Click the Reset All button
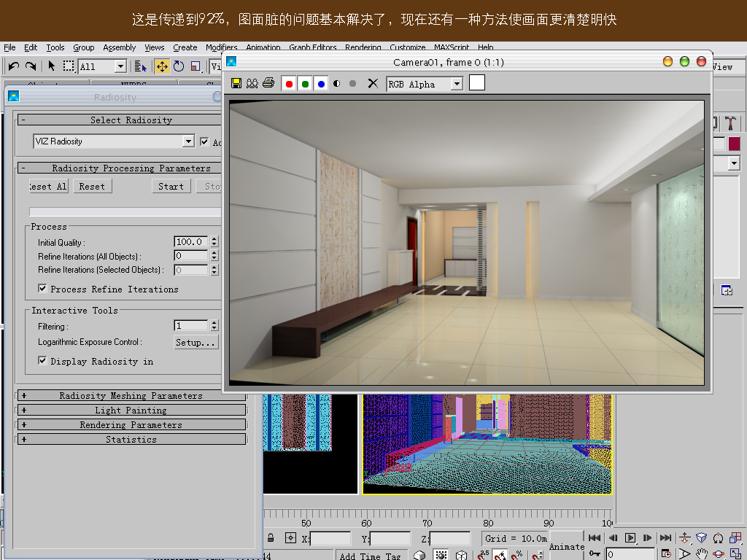Image resolution: width=747 pixels, height=560 pixels. pos(48,186)
